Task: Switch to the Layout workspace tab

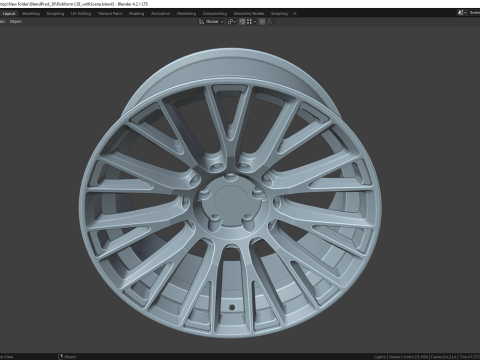Action: [9, 14]
